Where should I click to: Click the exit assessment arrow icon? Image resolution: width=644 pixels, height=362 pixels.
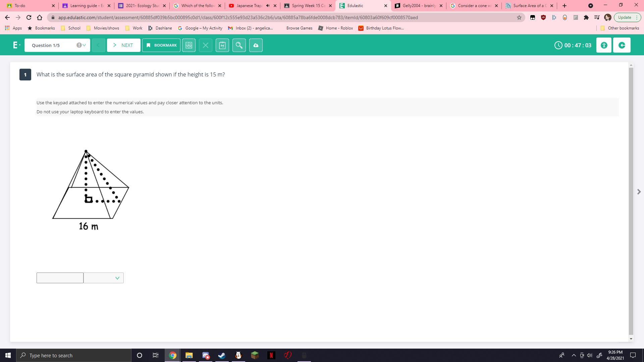pyautogui.click(x=622, y=45)
